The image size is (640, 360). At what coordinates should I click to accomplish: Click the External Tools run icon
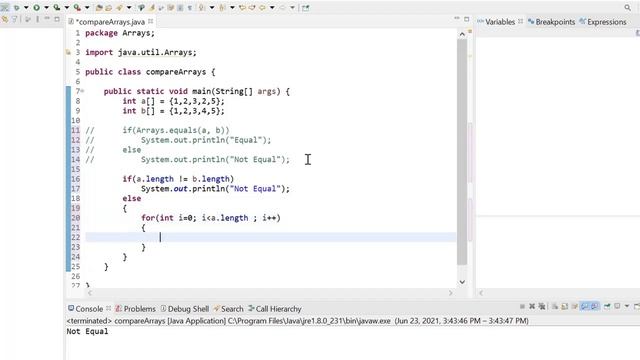(x=77, y=8)
